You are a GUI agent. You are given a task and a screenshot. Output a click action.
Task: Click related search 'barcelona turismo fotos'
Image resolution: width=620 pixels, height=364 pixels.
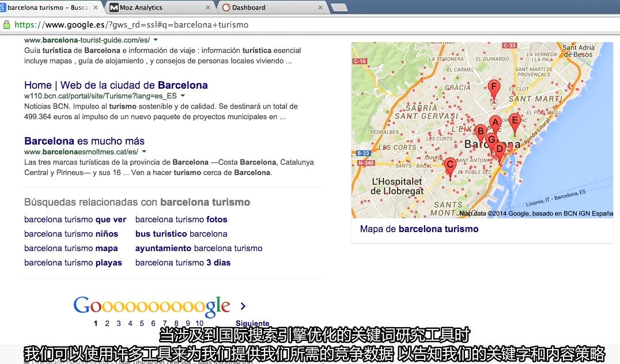click(181, 219)
